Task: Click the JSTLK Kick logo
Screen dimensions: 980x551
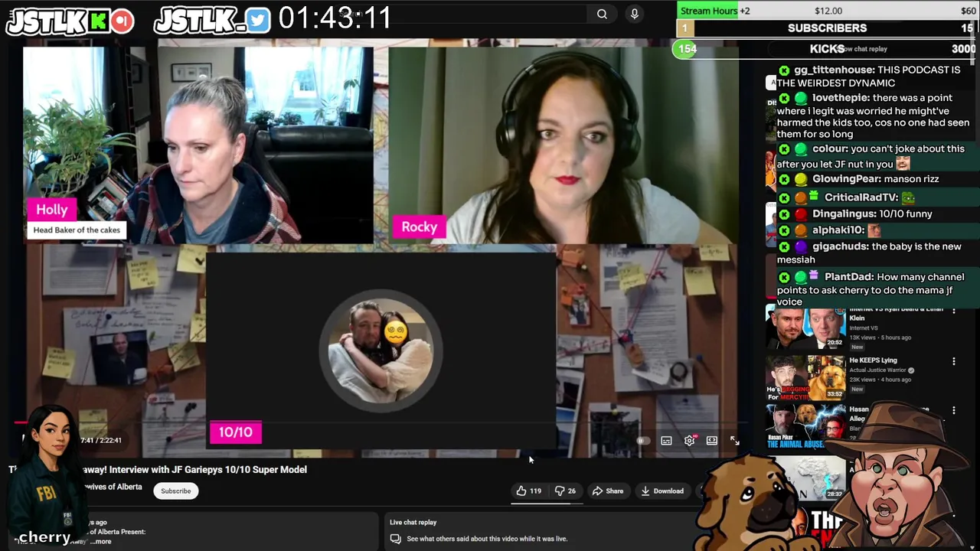Action: click(70, 21)
